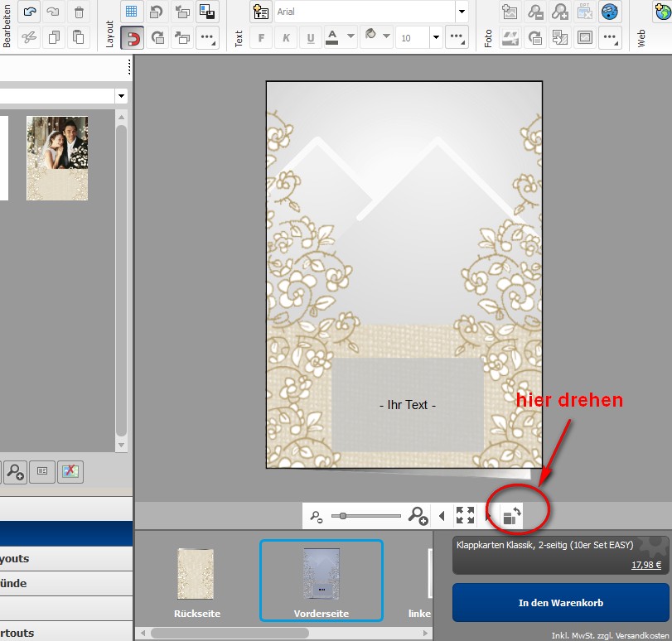Open the font size dropdown
Viewport: 672px width, 641px height.
(435, 37)
